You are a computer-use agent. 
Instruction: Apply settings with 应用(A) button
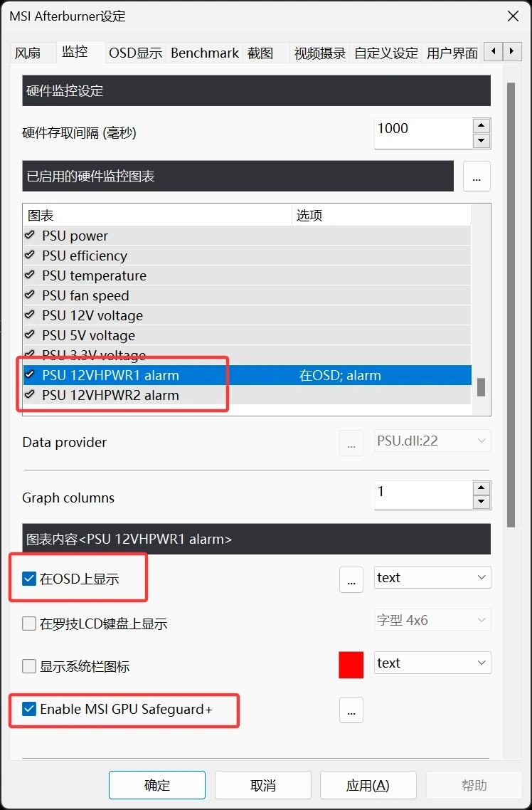pyautogui.click(x=368, y=785)
